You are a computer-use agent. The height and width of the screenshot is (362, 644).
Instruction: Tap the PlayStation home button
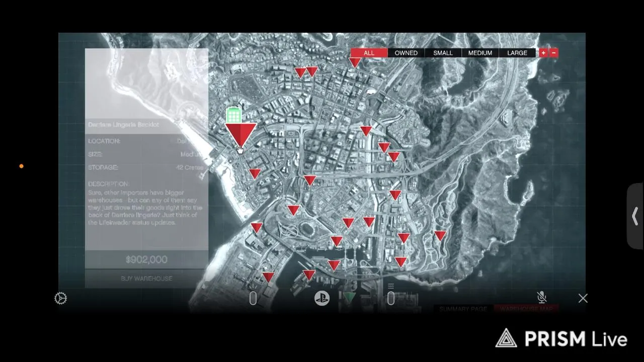coord(322,298)
